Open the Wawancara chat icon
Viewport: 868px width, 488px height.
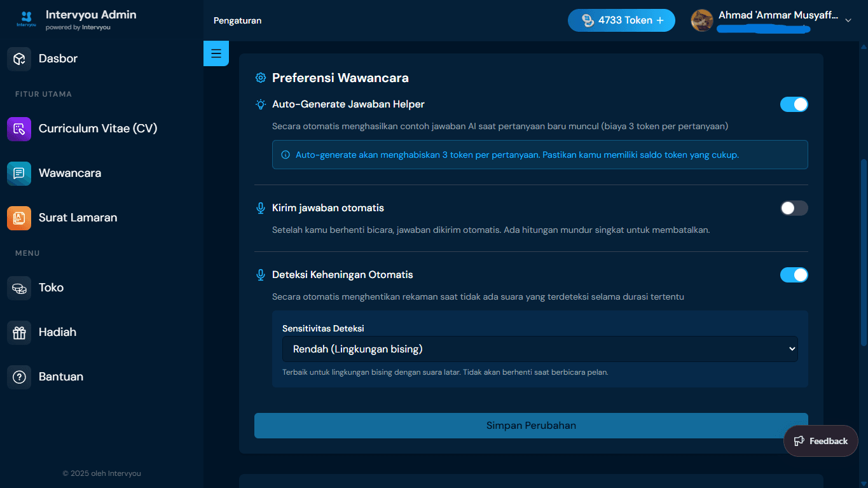[x=19, y=173]
